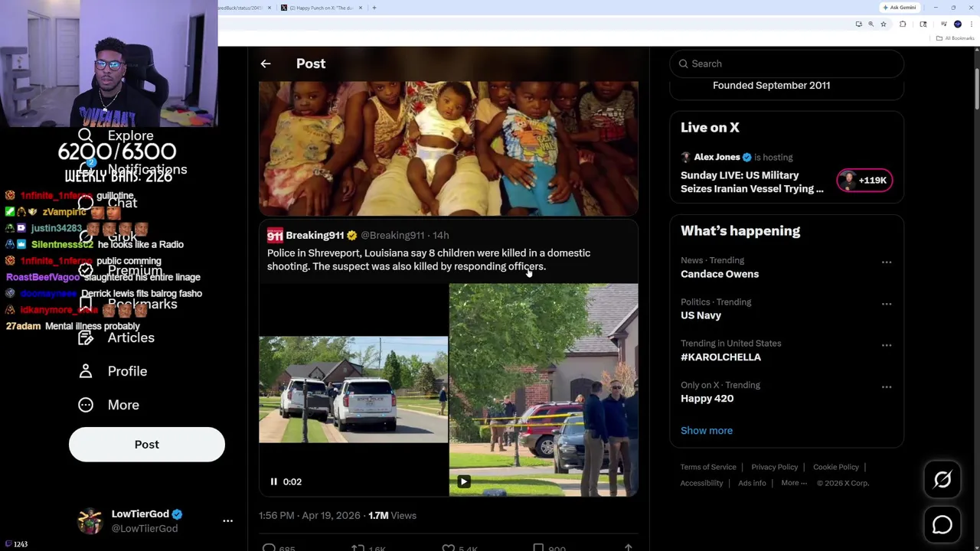Open the children photo at top
Screen dimensions: 980x551
pos(449,148)
